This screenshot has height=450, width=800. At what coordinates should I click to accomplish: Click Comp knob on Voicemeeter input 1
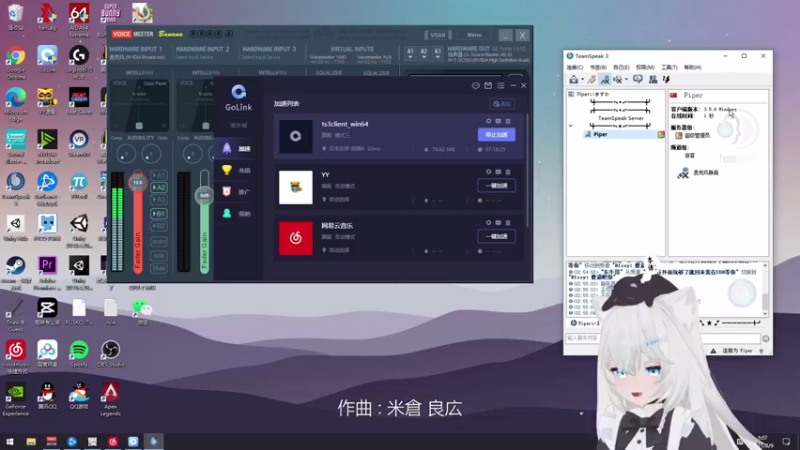[x=126, y=154]
